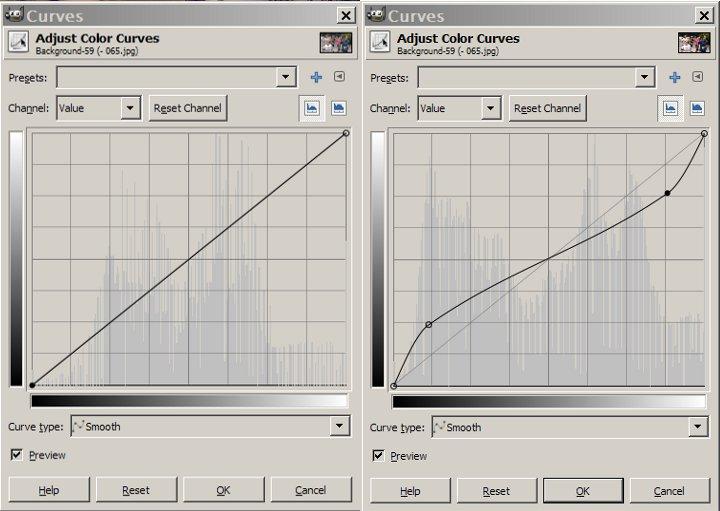Click the upper filled curve point in right graph

pos(667,193)
